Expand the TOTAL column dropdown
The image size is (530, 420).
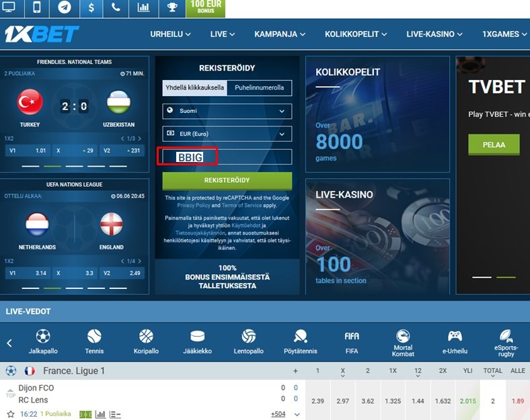click(493, 376)
